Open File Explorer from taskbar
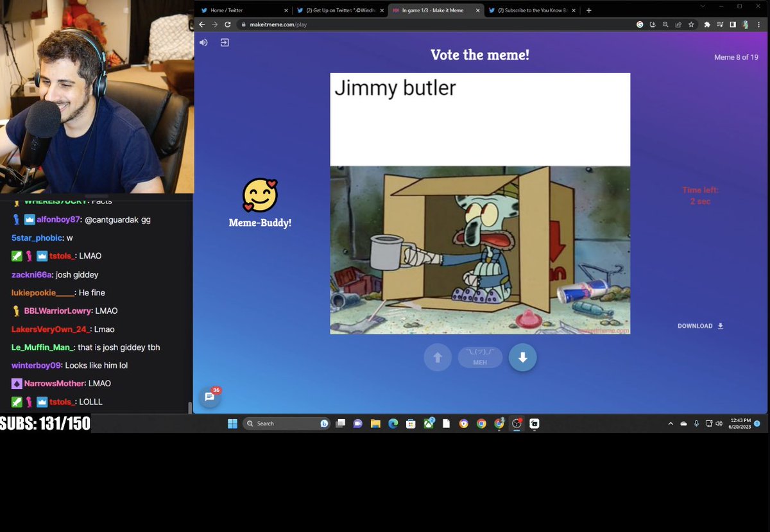The image size is (770, 532). (x=375, y=424)
